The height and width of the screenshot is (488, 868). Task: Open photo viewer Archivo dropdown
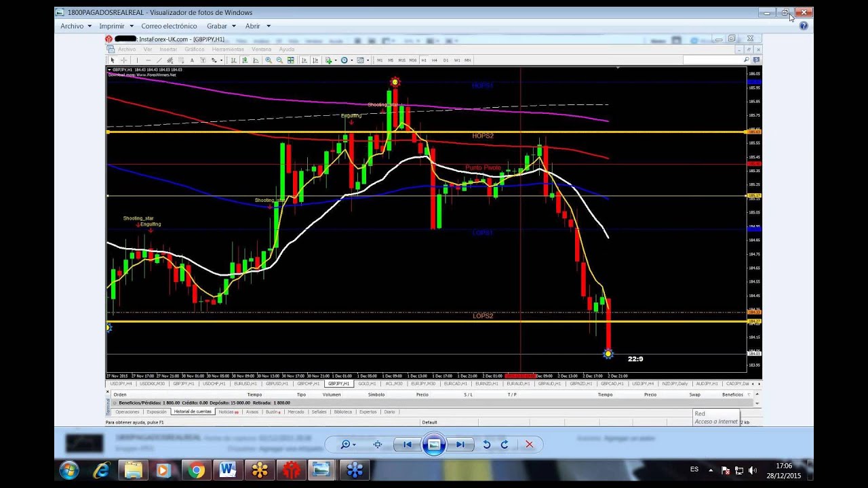pos(75,26)
